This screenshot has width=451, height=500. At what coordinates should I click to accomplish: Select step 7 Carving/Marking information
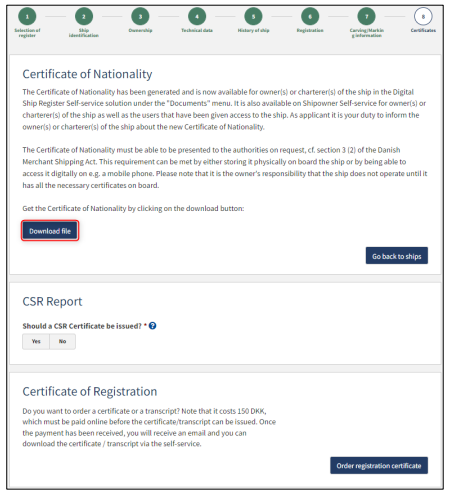[367, 16]
